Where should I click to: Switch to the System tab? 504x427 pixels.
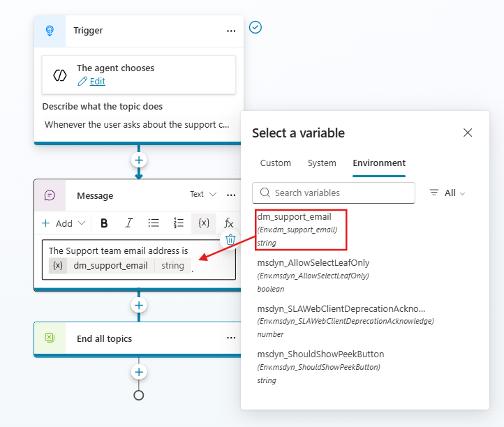[x=322, y=163]
